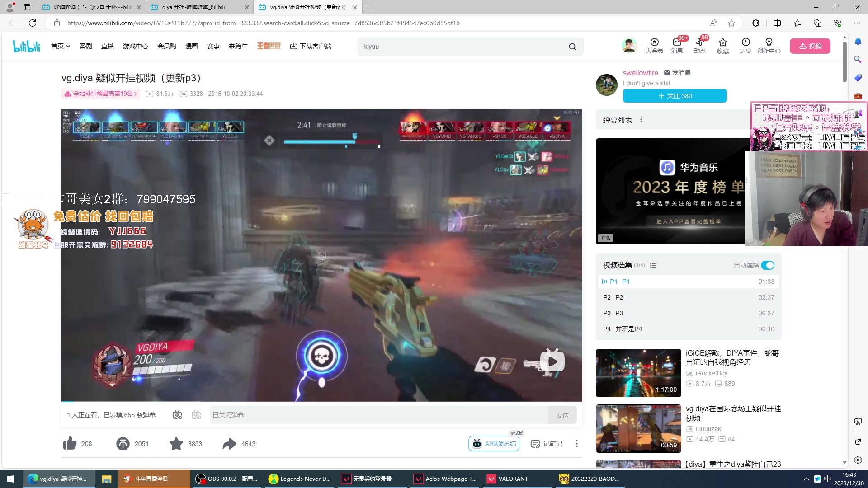Click the thumbs-up like icon
868x488 pixels.
[70, 444]
